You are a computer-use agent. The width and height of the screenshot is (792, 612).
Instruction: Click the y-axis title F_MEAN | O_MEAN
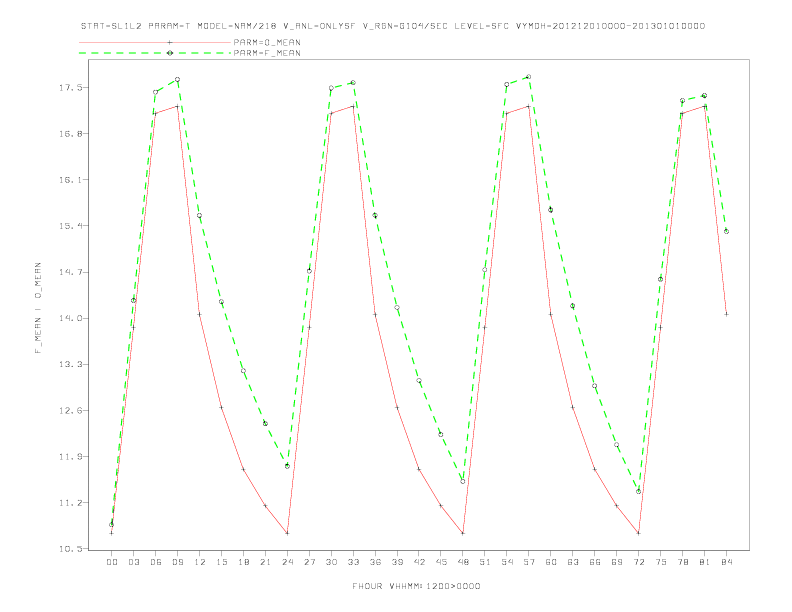coord(38,308)
